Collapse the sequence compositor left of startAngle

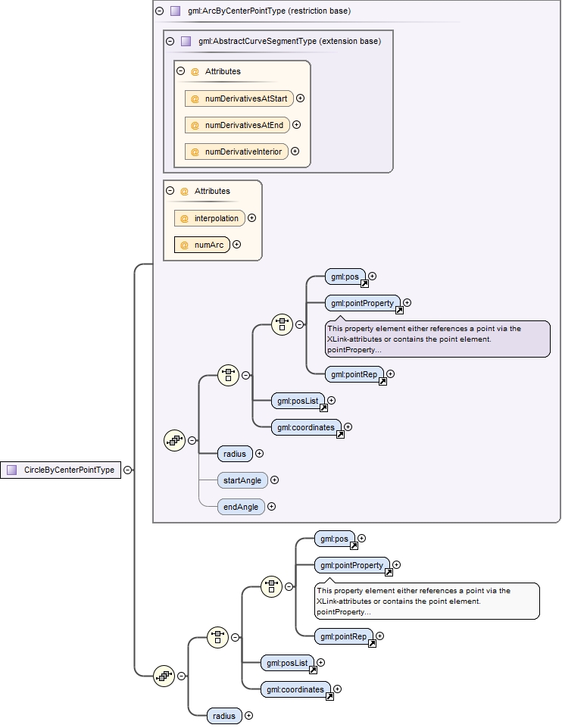[192, 440]
